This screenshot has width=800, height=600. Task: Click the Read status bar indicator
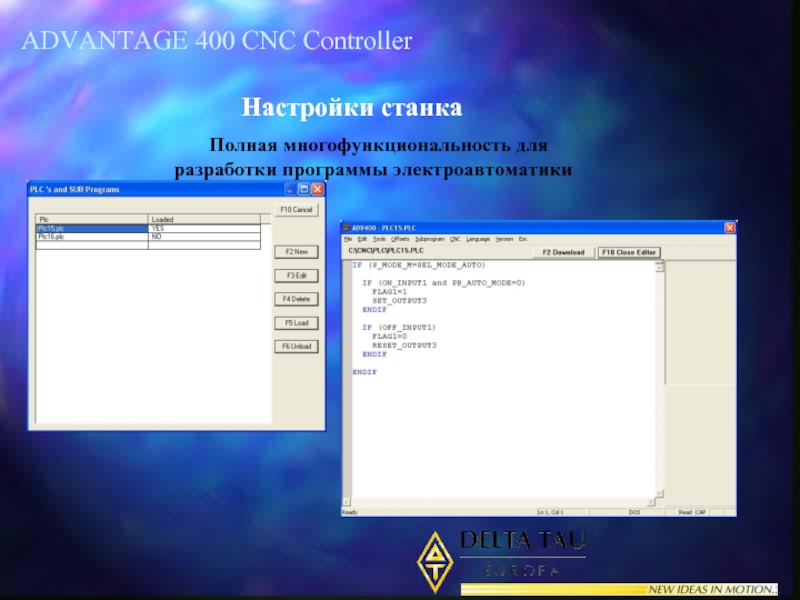click(x=685, y=512)
